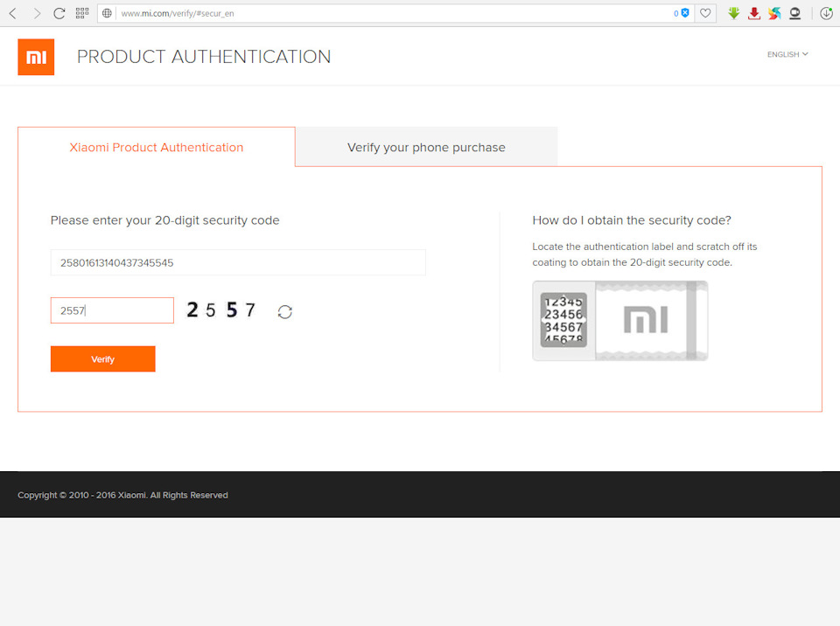Screen dimensions: 840x626
Task: Open the webcam-shaped extension icon
Action: click(795, 13)
